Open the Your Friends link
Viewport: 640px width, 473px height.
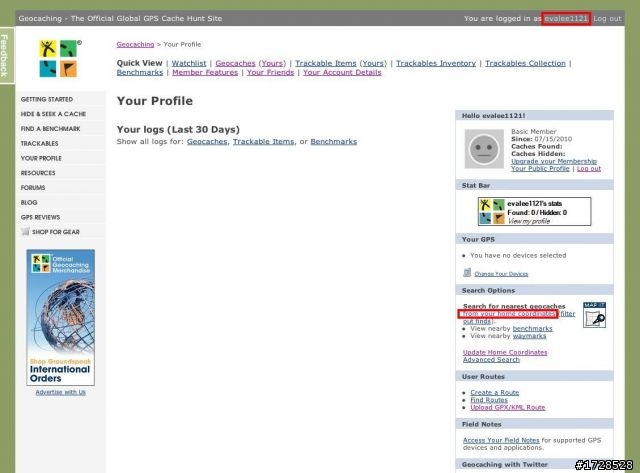click(270, 72)
